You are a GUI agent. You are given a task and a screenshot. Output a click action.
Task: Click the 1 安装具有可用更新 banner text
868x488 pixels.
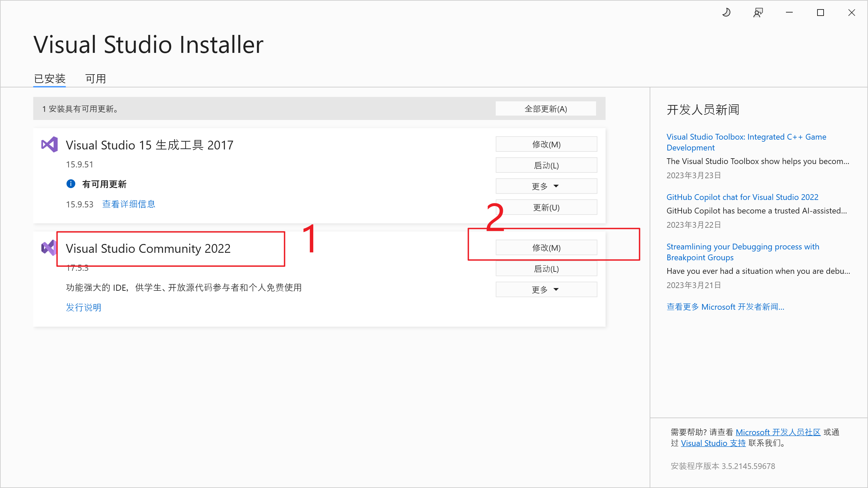[80, 109]
